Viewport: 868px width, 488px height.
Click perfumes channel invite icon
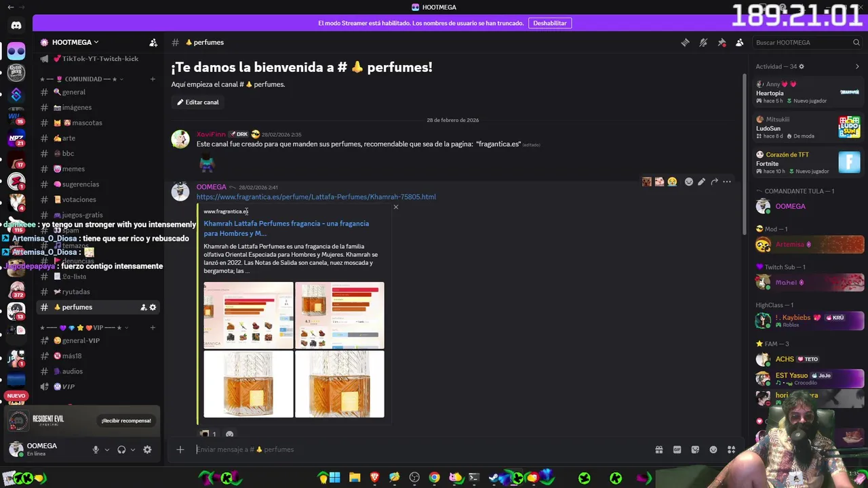pyautogui.click(x=143, y=307)
